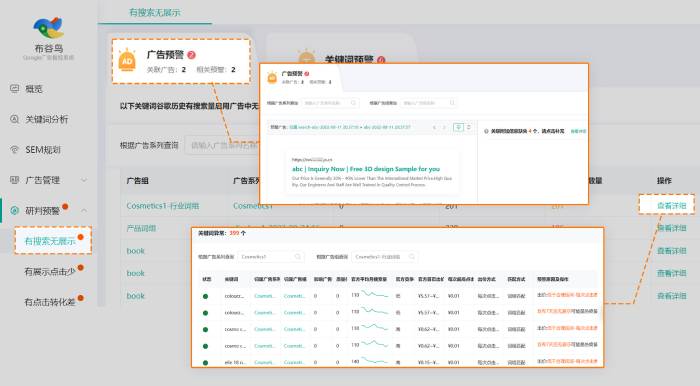This screenshot has width=700, height=386.
Task: Click the info icon beside keyword shortage message
Action: 486,131
